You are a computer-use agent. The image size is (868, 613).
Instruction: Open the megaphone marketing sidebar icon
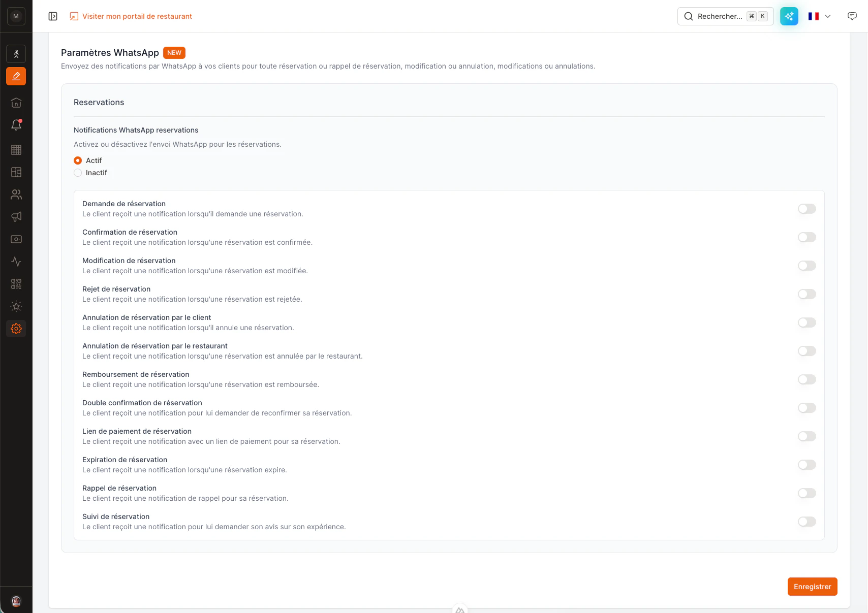[x=16, y=217]
